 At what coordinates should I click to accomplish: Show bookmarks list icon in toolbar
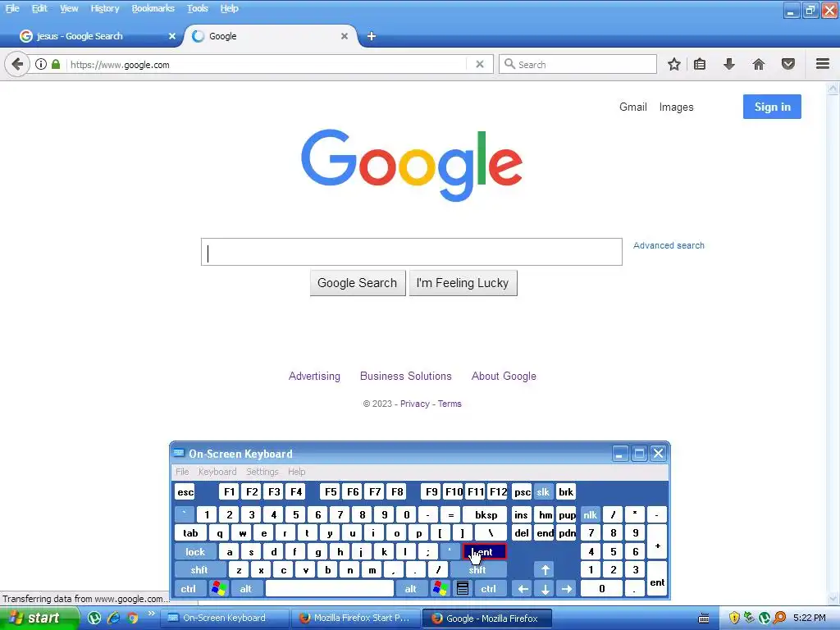[x=700, y=64]
